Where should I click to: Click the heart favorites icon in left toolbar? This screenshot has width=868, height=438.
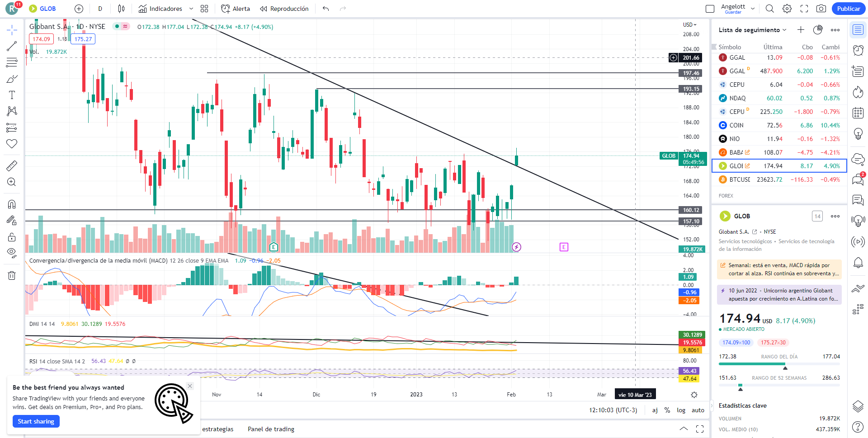[12, 144]
